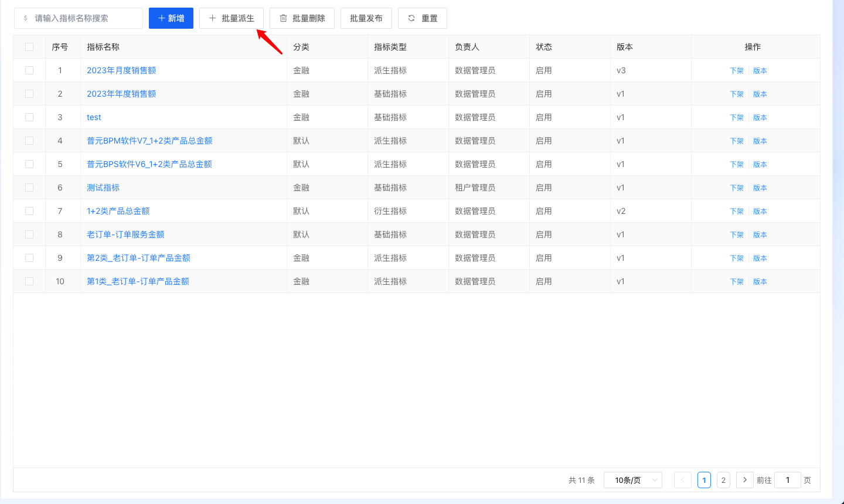The image size is (844, 504).
Task: Click the 批量发布 batch publish button
Action: coord(366,18)
